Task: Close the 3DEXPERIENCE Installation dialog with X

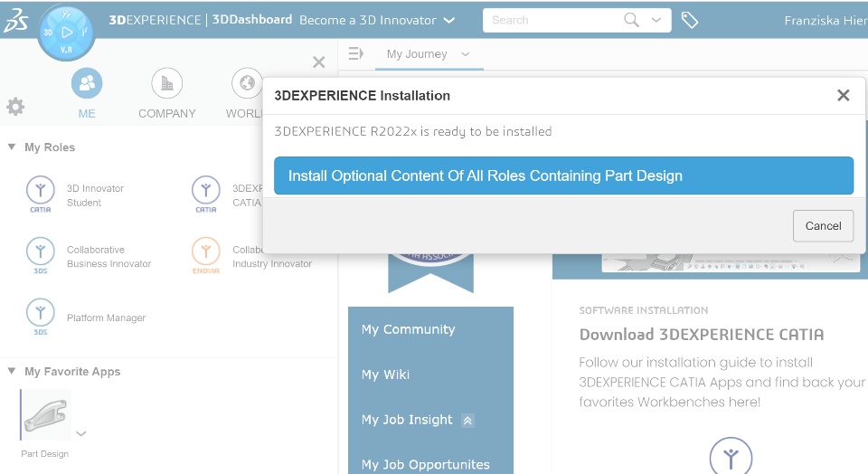Action: click(x=843, y=95)
